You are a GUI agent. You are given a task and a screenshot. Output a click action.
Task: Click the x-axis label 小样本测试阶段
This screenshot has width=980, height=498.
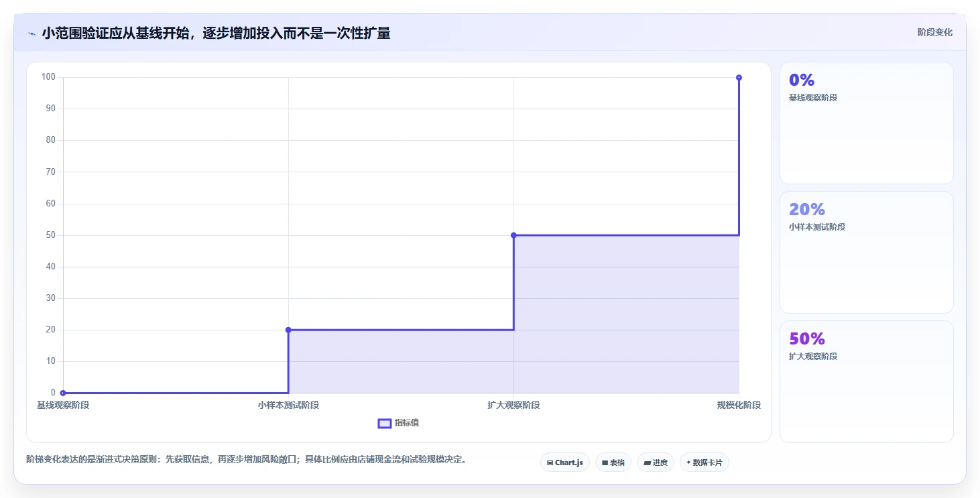pyautogui.click(x=288, y=405)
